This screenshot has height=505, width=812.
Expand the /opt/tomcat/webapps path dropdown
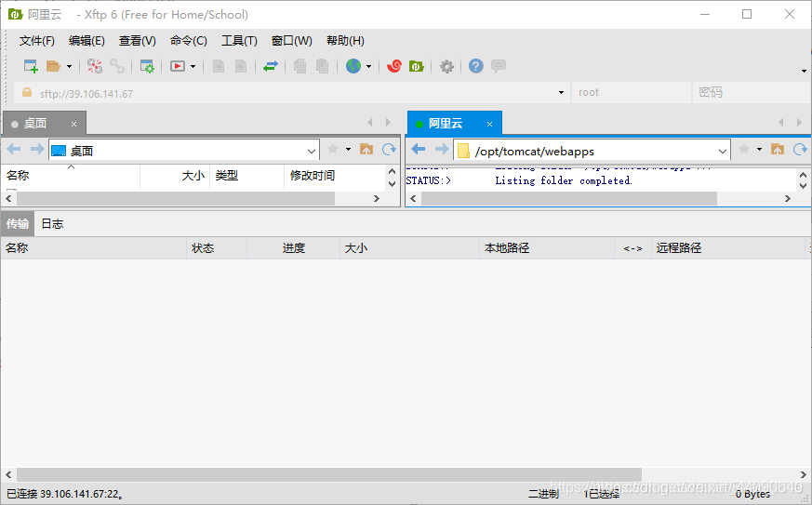723,152
